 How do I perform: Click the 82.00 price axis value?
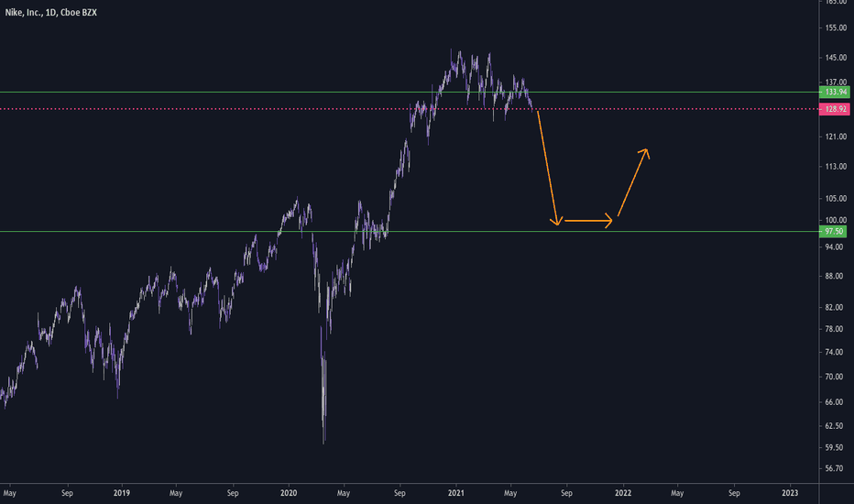tap(836, 307)
